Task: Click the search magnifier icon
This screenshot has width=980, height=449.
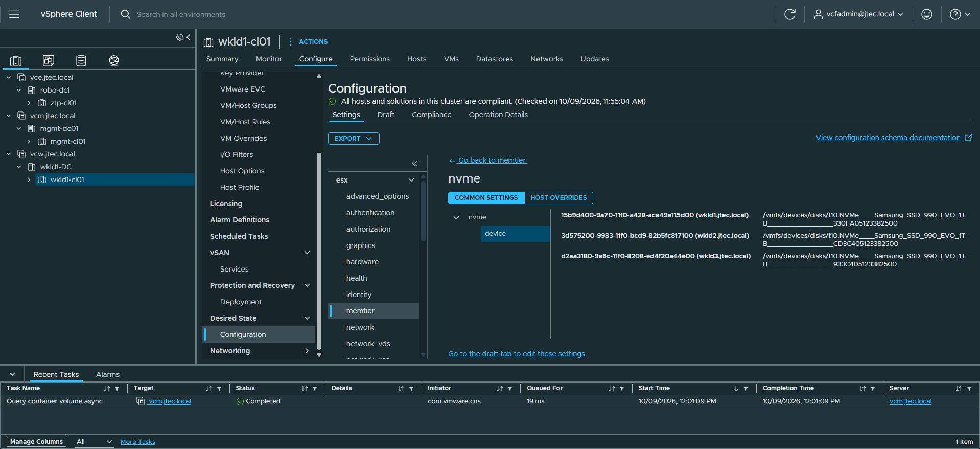Action: 125,14
